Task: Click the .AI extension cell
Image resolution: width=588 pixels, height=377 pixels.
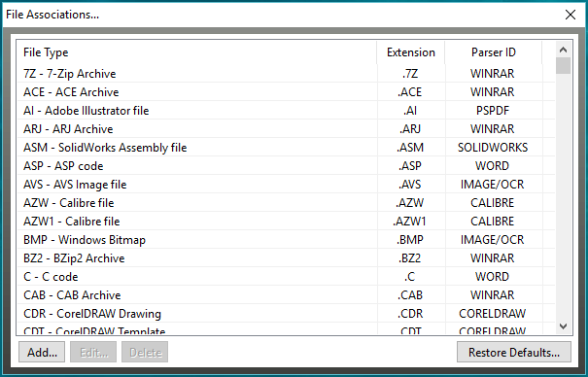Action: coord(410,111)
